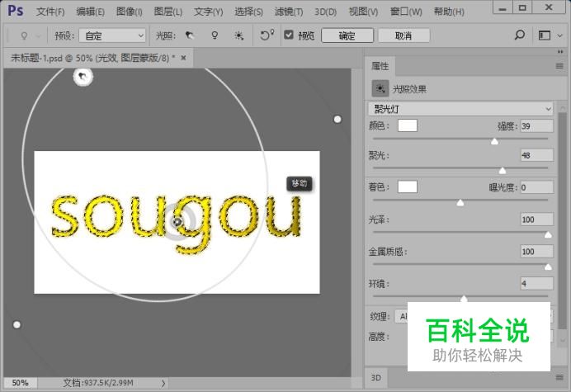This screenshot has width=571, height=392.
Task: Open the 选择(S) menu
Action: 248,12
